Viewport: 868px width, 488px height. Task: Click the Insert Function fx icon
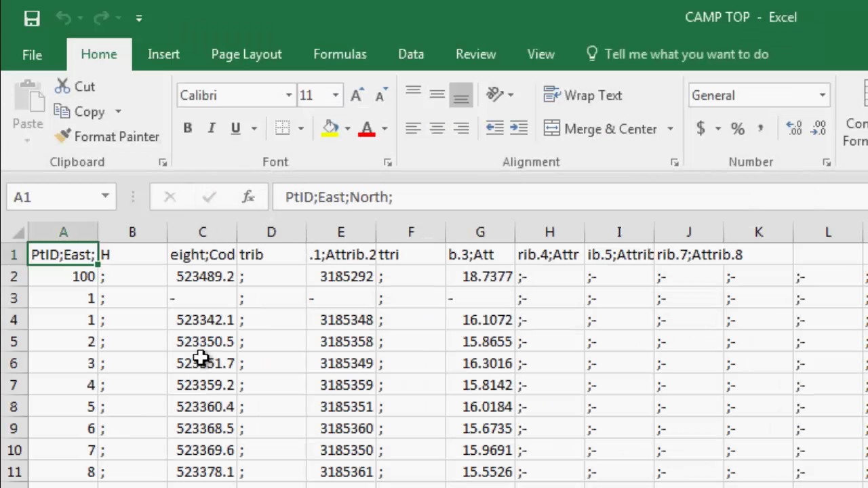coord(248,197)
